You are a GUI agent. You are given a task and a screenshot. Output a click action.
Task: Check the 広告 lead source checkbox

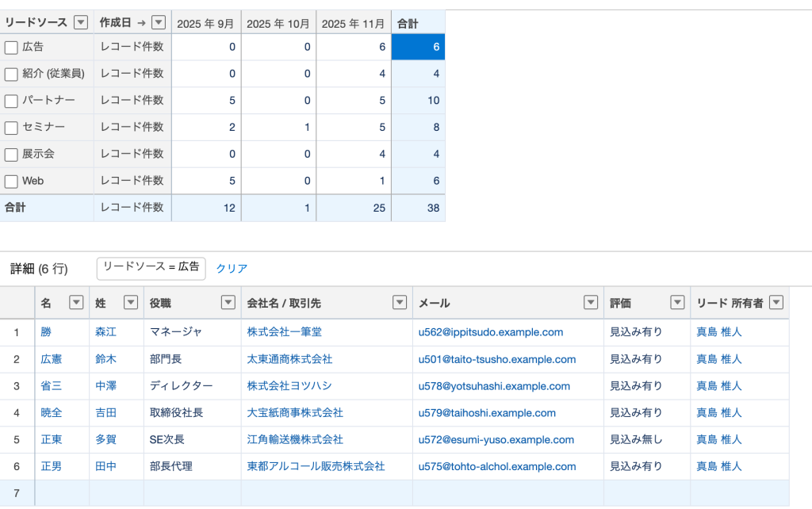click(x=11, y=48)
